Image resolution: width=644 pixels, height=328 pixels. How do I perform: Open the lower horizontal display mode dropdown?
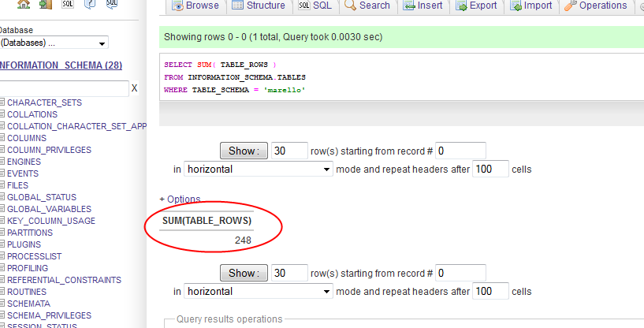point(258,292)
